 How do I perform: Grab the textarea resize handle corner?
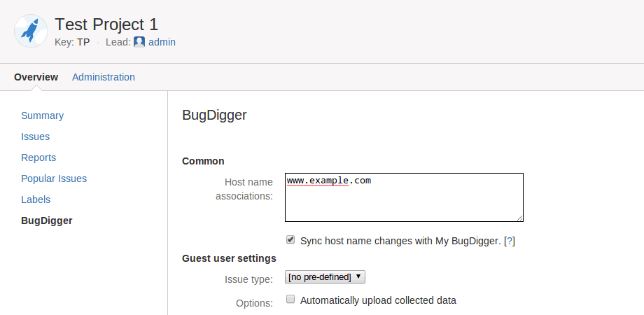(x=520, y=218)
